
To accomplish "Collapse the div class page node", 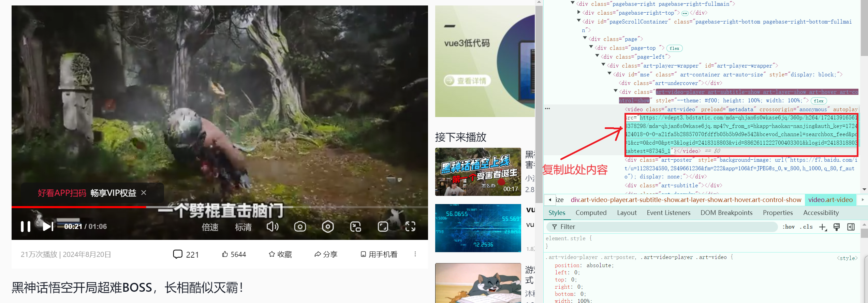I will pyautogui.click(x=585, y=38).
